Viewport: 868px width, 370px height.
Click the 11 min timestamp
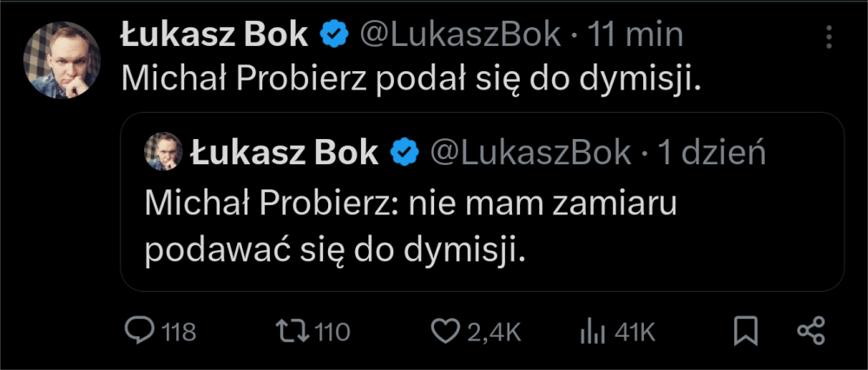click(635, 35)
